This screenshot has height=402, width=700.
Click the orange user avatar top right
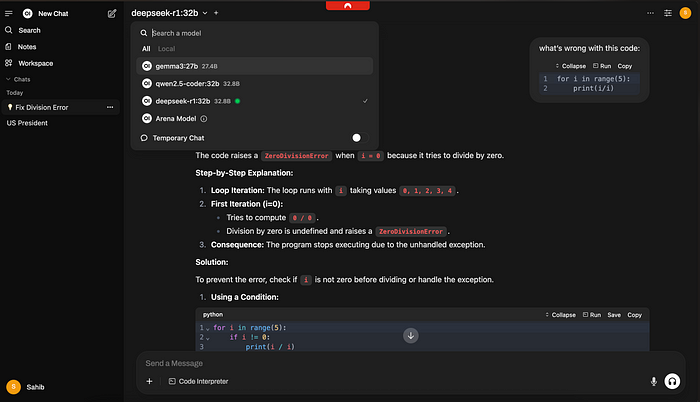pyautogui.click(x=685, y=13)
